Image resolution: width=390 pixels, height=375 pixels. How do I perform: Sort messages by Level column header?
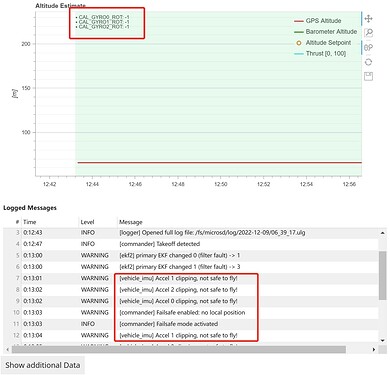(87, 222)
